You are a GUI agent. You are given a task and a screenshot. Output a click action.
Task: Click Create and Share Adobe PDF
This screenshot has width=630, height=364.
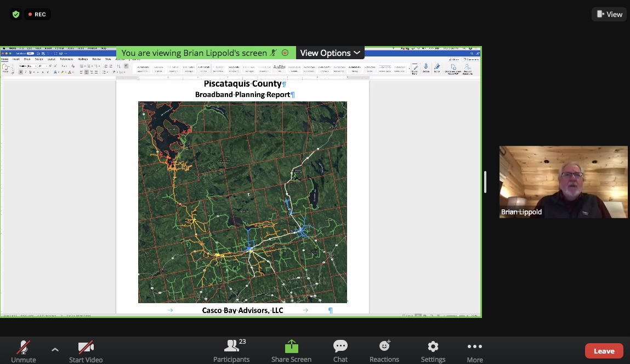[x=453, y=66]
